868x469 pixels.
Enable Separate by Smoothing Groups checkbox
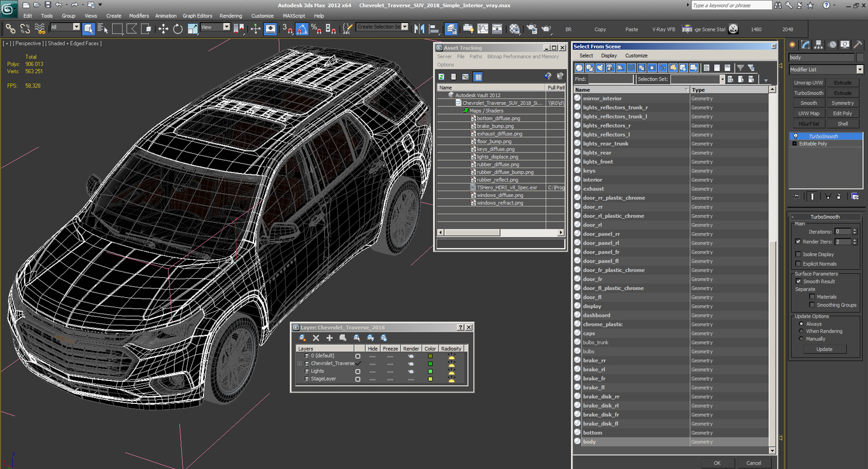(812, 305)
